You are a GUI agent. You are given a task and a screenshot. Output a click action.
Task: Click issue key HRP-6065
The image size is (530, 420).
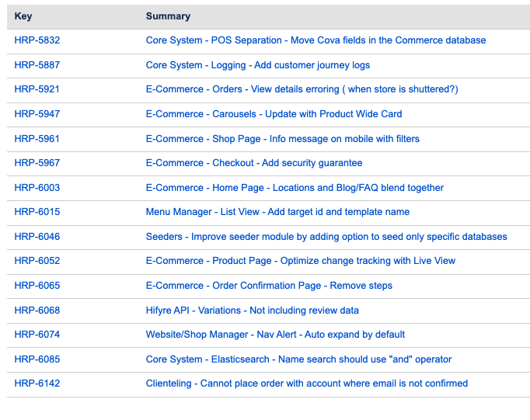(37, 286)
